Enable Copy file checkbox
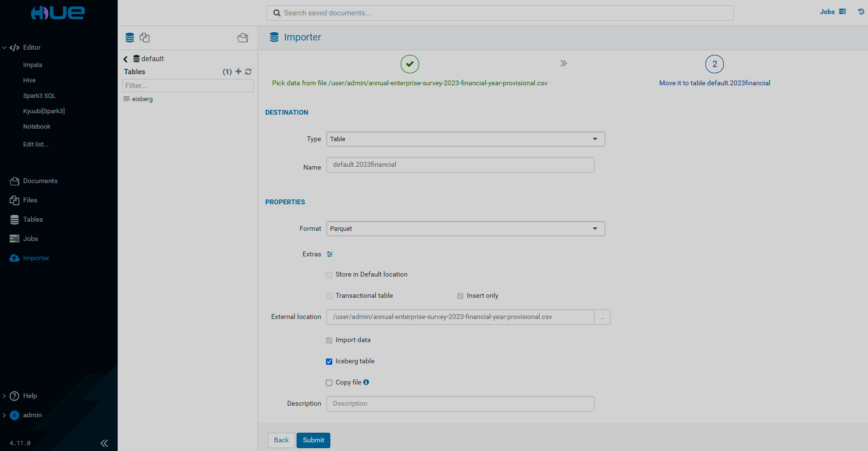The image size is (868, 451). click(x=329, y=383)
